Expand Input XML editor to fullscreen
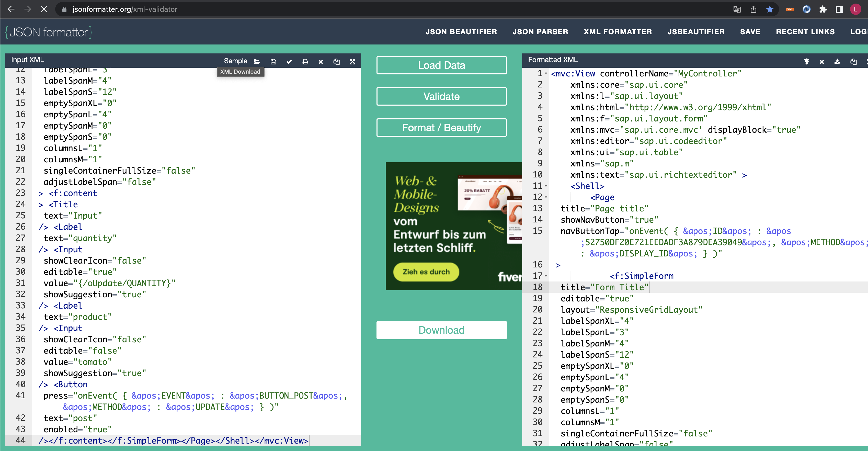Image resolution: width=868 pixels, height=451 pixels. (x=352, y=62)
